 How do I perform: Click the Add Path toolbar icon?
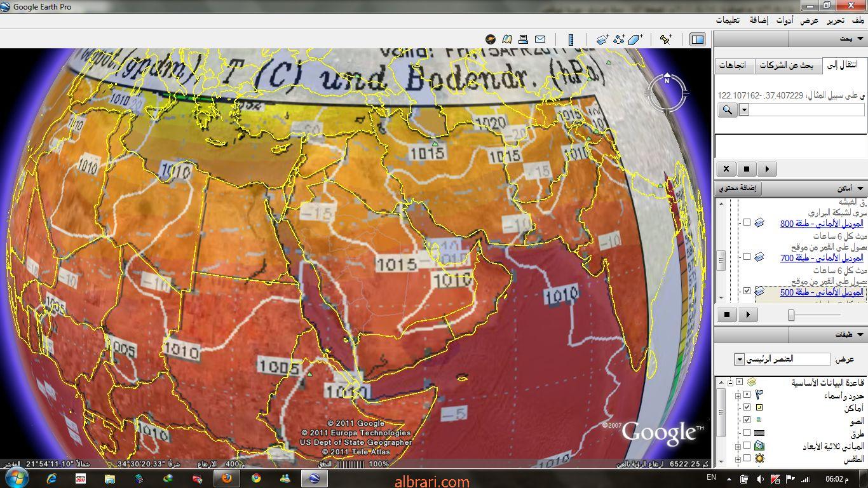click(x=620, y=39)
